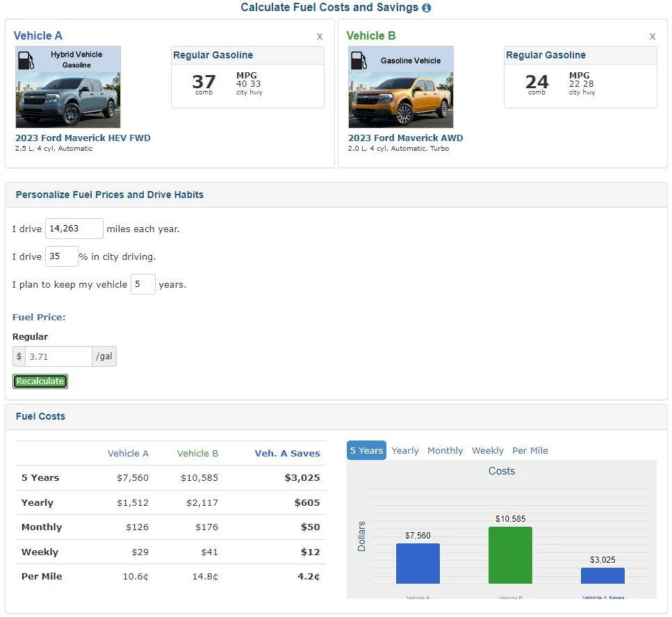The width and height of the screenshot is (672, 617).
Task: Click the Regular fuel price field
Action: (x=58, y=356)
